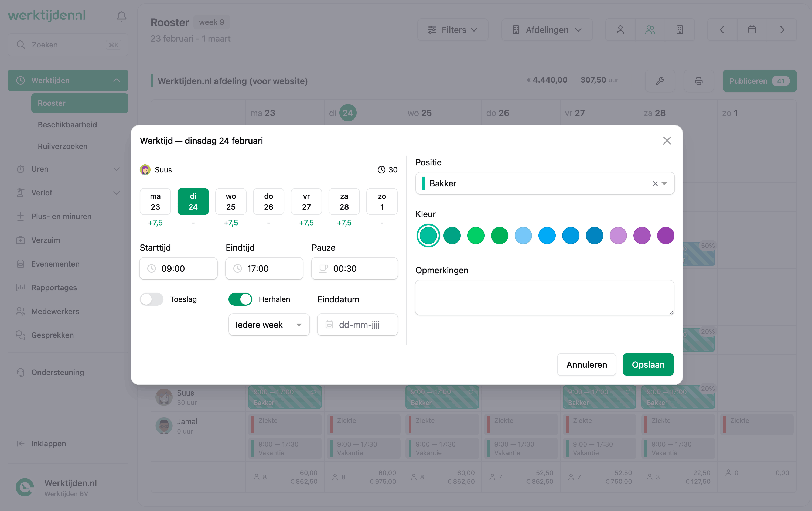
Task: Open the Ruilverzoeken page
Action: pos(62,146)
